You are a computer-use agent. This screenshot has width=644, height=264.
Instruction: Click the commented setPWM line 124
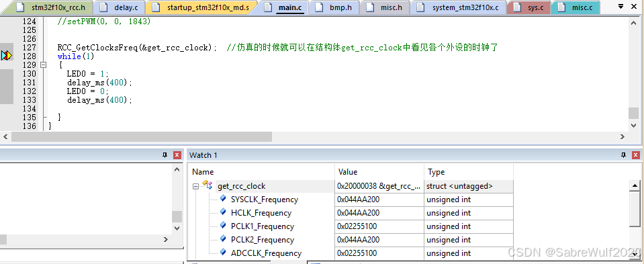coord(104,21)
